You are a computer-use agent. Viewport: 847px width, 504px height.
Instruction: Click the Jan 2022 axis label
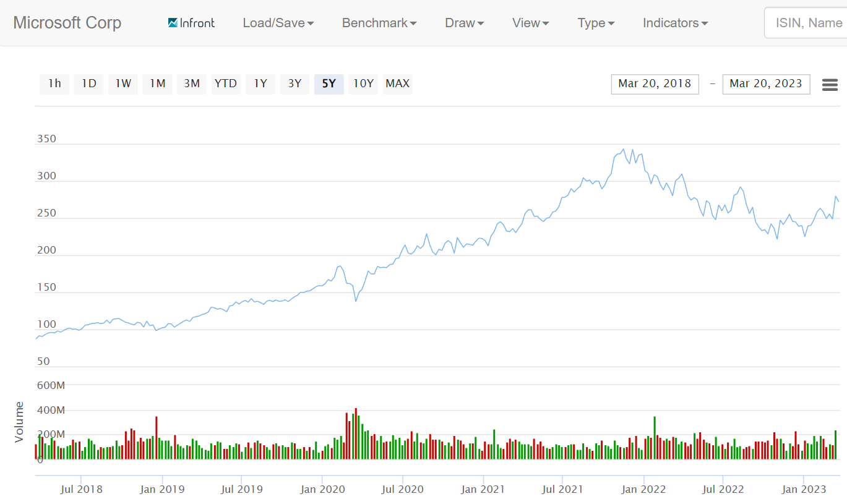tap(644, 489)
